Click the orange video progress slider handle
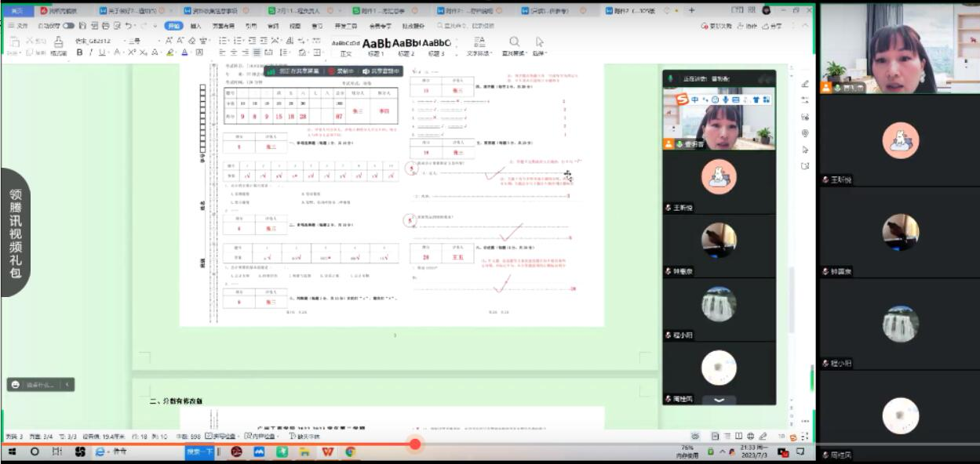This screenshot has height=464, width=980. 415,444
